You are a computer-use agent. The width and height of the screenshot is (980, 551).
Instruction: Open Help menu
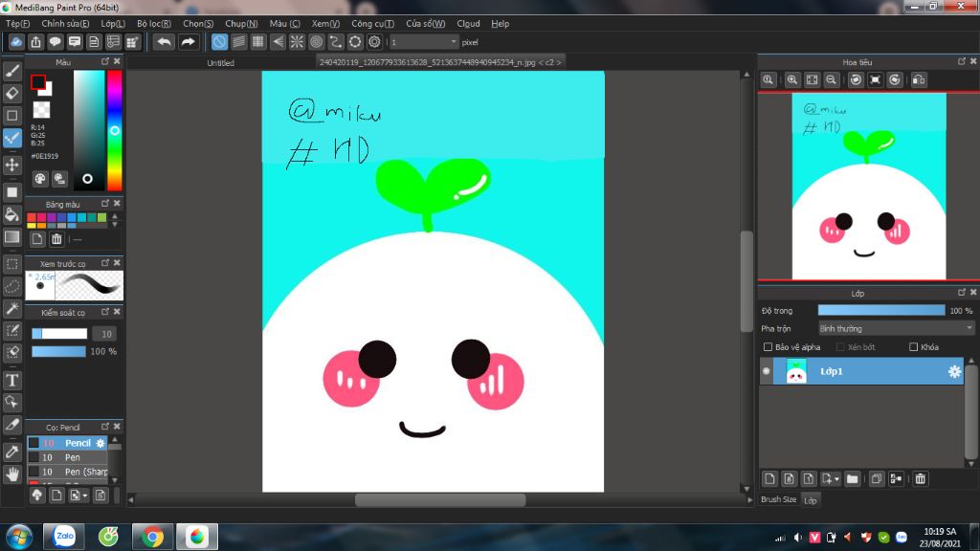[x=500, y=24]
